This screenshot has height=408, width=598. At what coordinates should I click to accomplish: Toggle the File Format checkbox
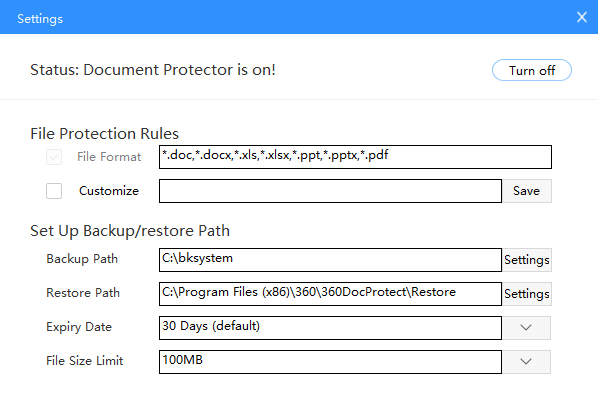[54, 157]
